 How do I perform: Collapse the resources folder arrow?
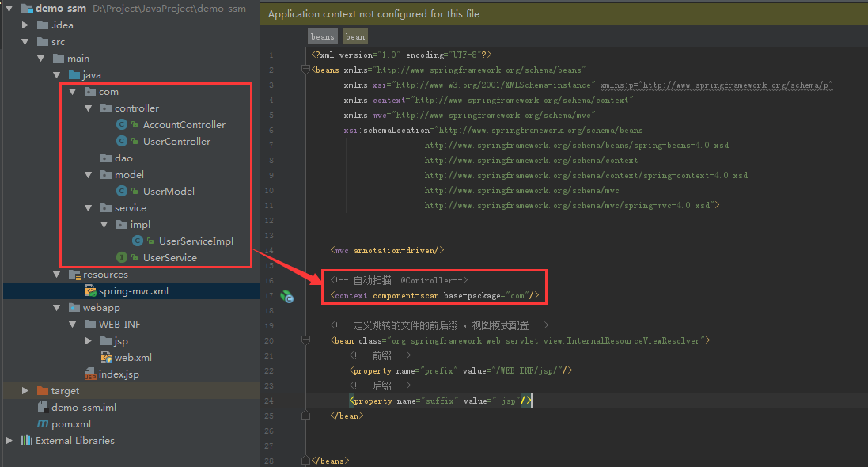pyautogui.click(x=56, y=274)
